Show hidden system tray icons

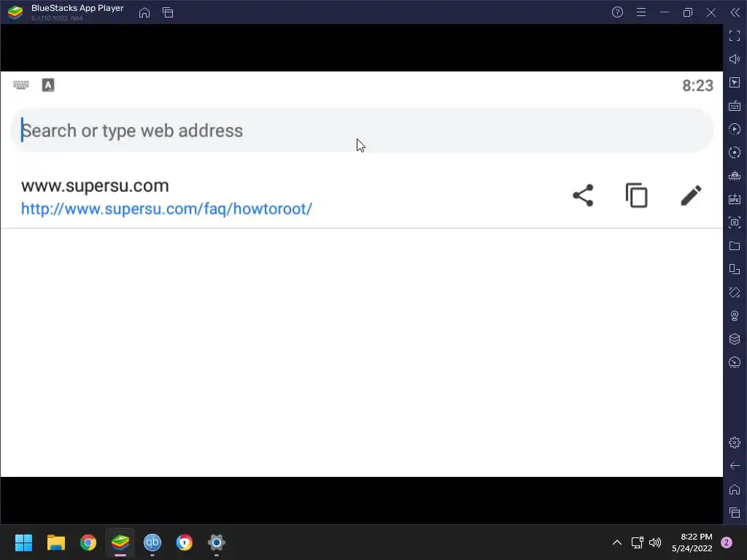tap(617, 542)
